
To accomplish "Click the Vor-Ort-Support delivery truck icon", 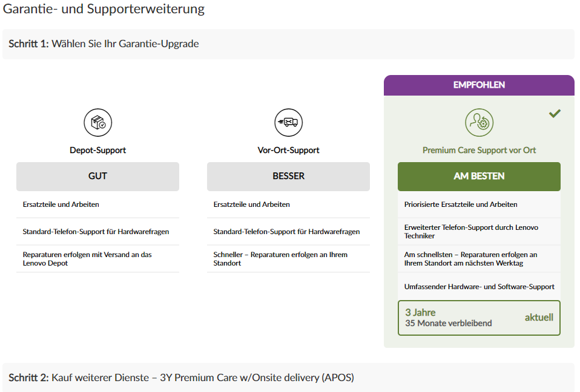I will pos(288,123).
